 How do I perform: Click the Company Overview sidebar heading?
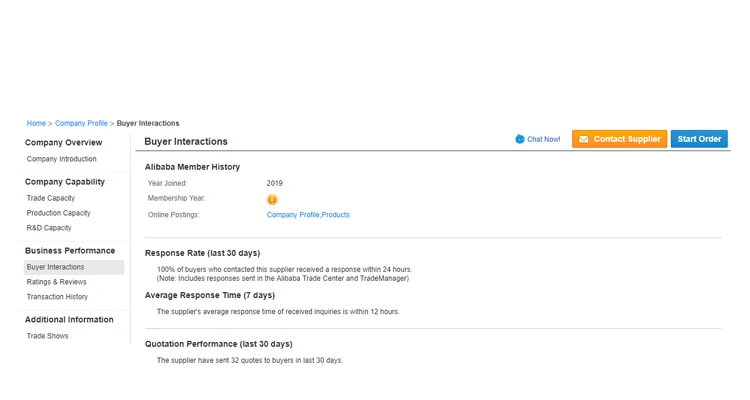[64, 143]
